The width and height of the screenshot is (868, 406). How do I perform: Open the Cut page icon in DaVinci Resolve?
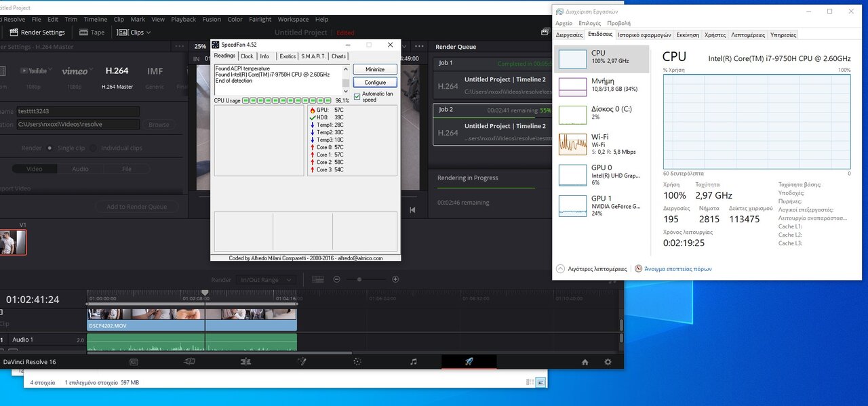[x=190, y=362]
